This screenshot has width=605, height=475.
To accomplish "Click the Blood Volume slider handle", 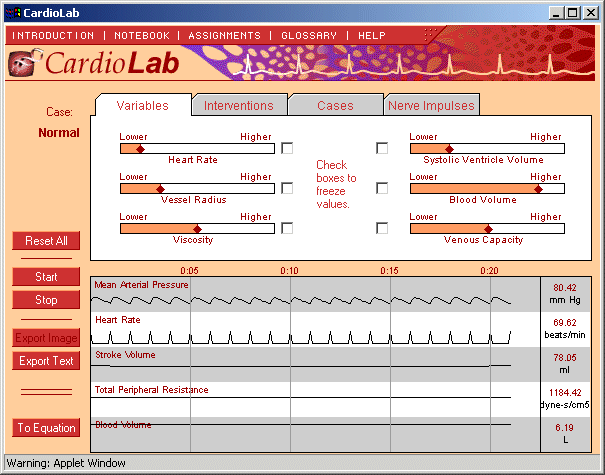I will tap(539, 189).
